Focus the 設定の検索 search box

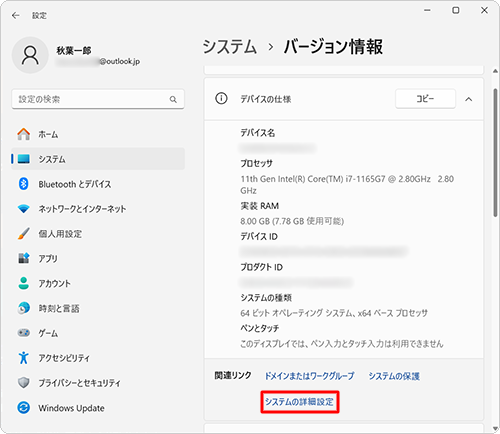coord(98,99)
